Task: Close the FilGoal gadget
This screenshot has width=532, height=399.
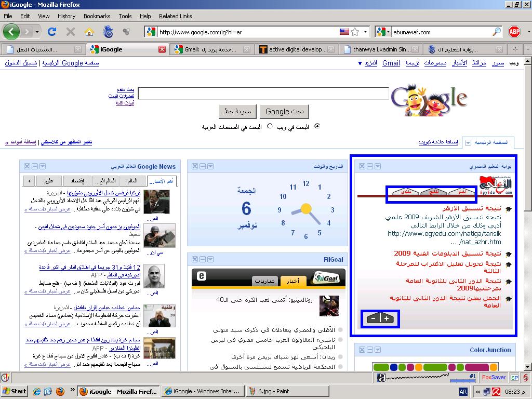Action: click(195, 260)
